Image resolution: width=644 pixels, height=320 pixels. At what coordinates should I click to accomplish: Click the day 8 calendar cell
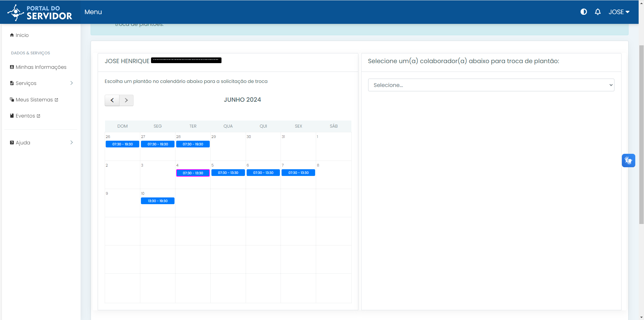coord(334,175)
